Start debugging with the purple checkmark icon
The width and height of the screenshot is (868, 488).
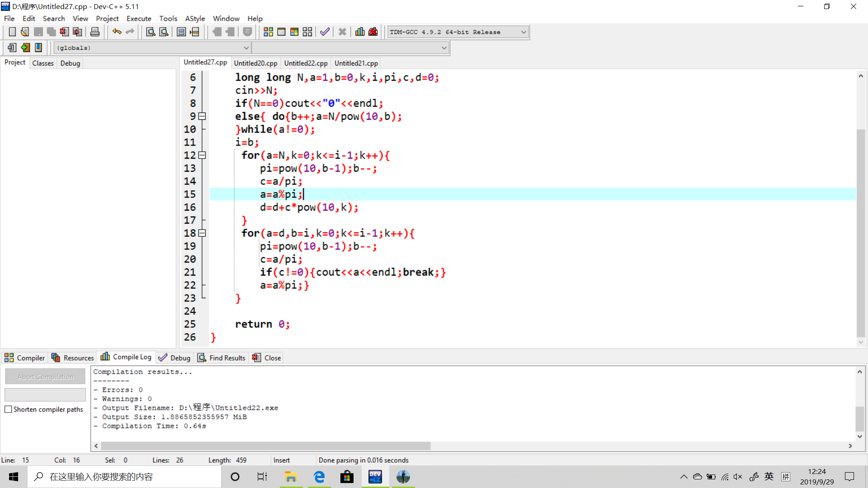click(x=325, y=32)
